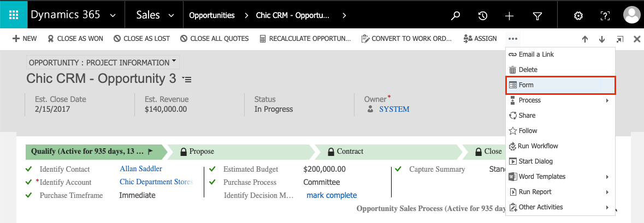Screen dimensions: 644x223
Task: Open Sales area dropdown chevron
Action: (171, 16)
